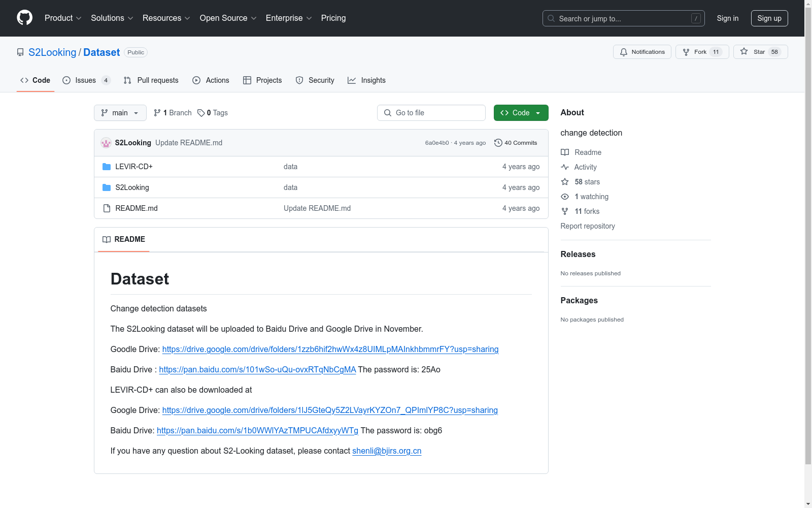Click the star icon next to 58 stars

pos(565,182)
